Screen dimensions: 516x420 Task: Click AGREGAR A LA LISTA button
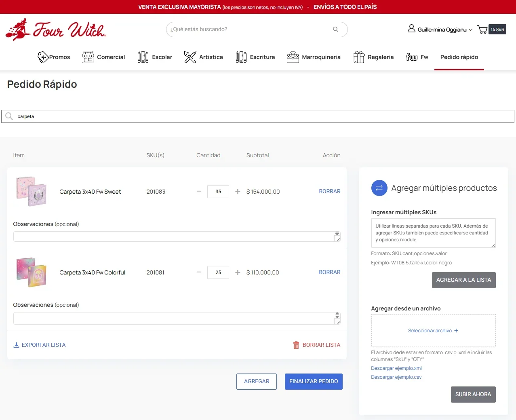click(464, 280)
